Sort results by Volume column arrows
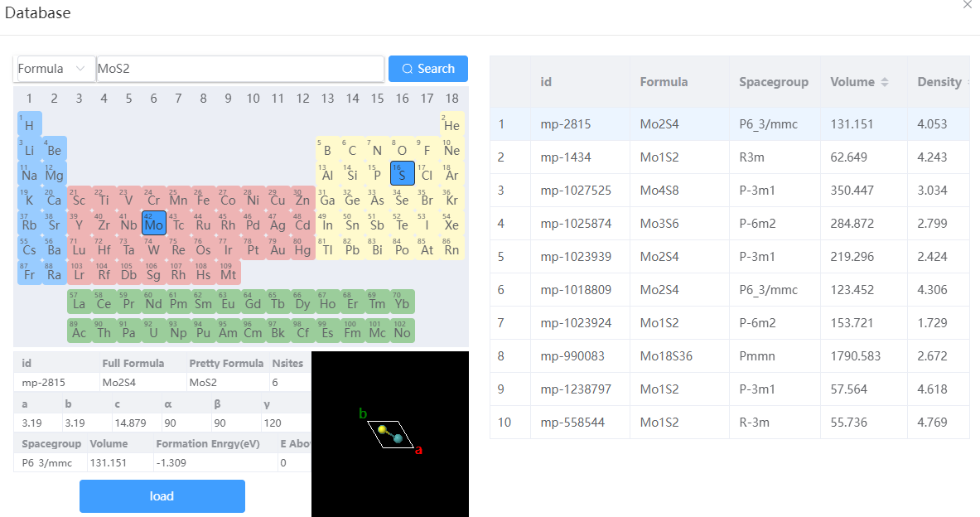This screenshot has height=517, width=980. coord(885,82)
